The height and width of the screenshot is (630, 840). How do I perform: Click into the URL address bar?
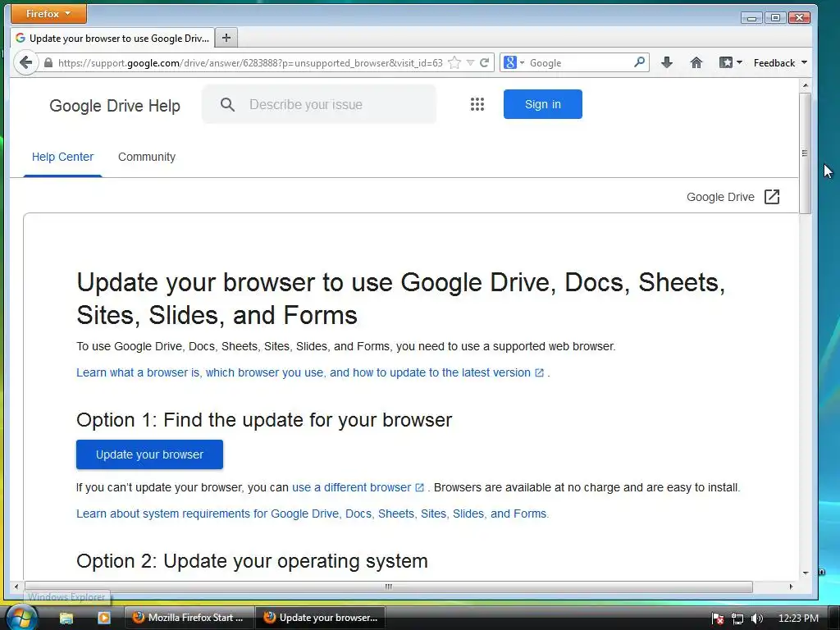click(250, 62)
